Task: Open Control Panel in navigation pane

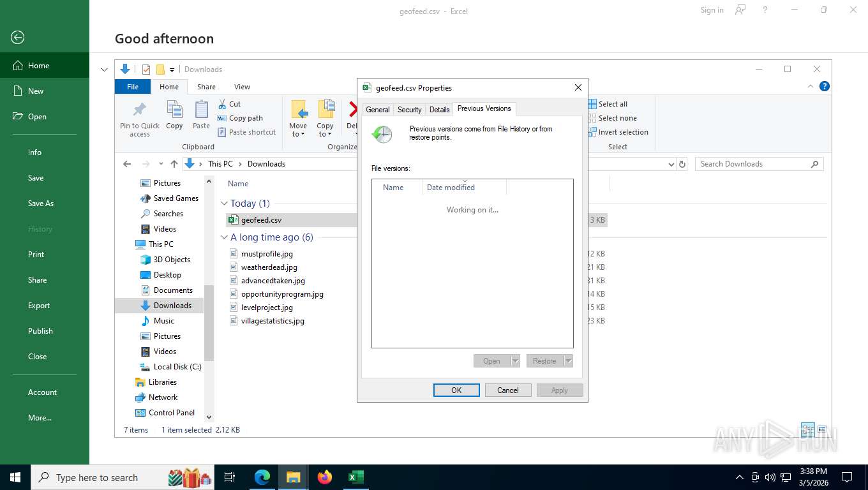Action: click(165, 413)
